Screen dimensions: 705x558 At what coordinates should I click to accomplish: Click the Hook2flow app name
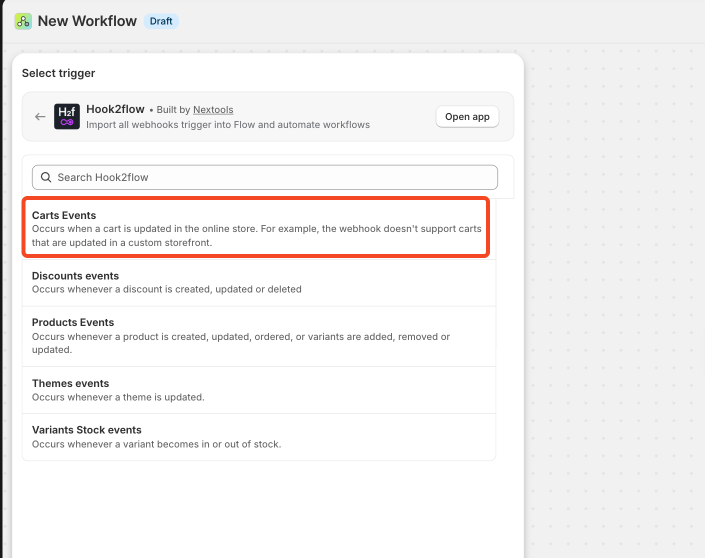(117, 109)
